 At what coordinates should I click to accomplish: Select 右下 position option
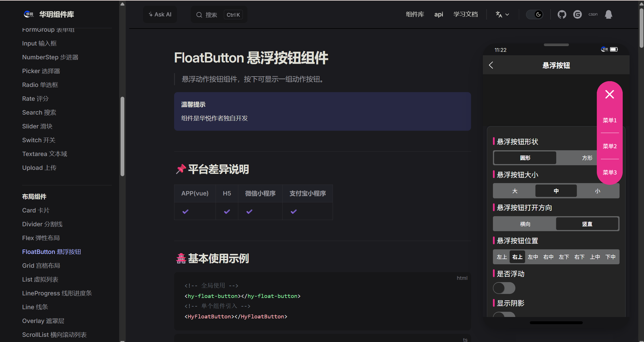pyautogui.click(x=579, y=257)
